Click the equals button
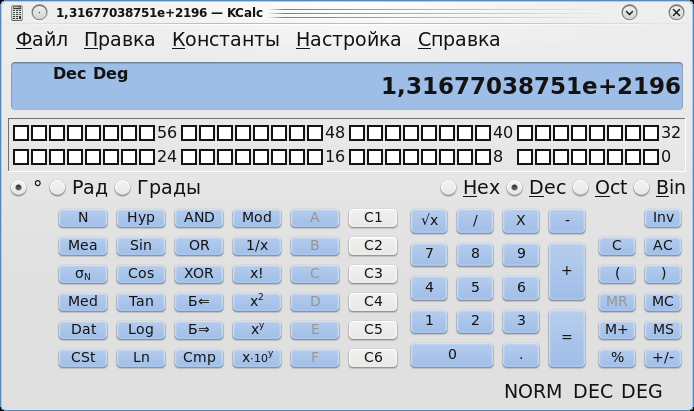Viewport: 694px width, 411px height. [x=567, y=338]
